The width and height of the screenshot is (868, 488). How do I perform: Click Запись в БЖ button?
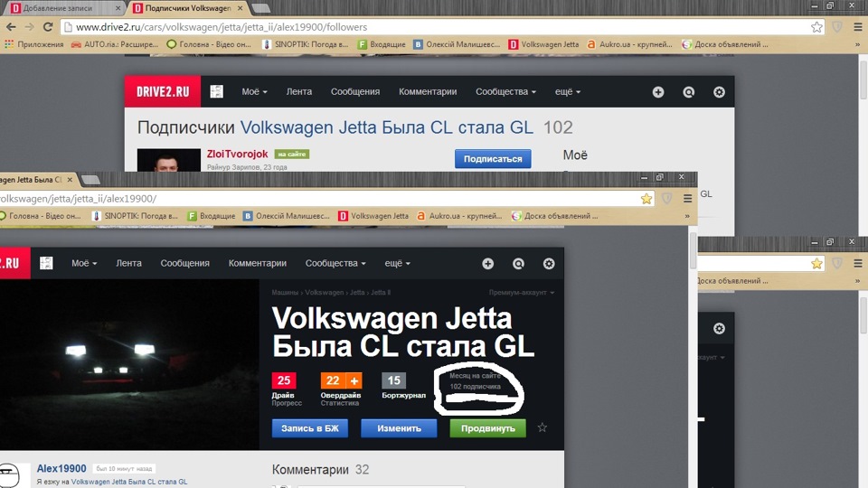310,428
